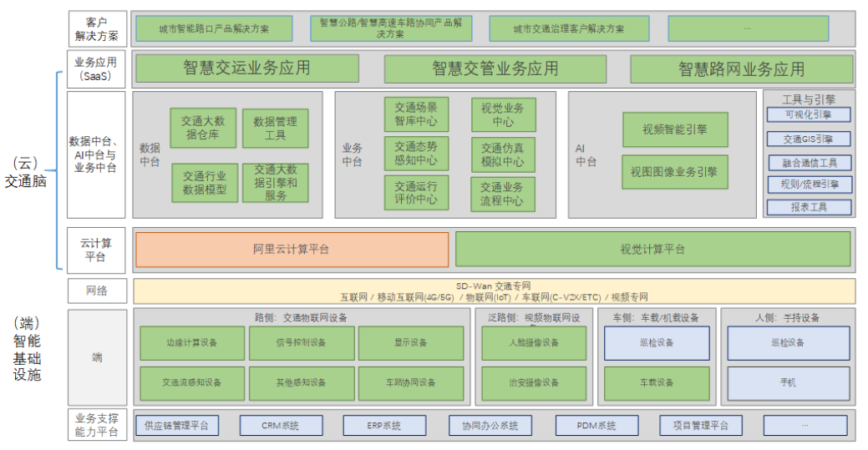Click the 智慧路网业务应用 block
This screenshot has height=450, width=868.
[741, 68]
